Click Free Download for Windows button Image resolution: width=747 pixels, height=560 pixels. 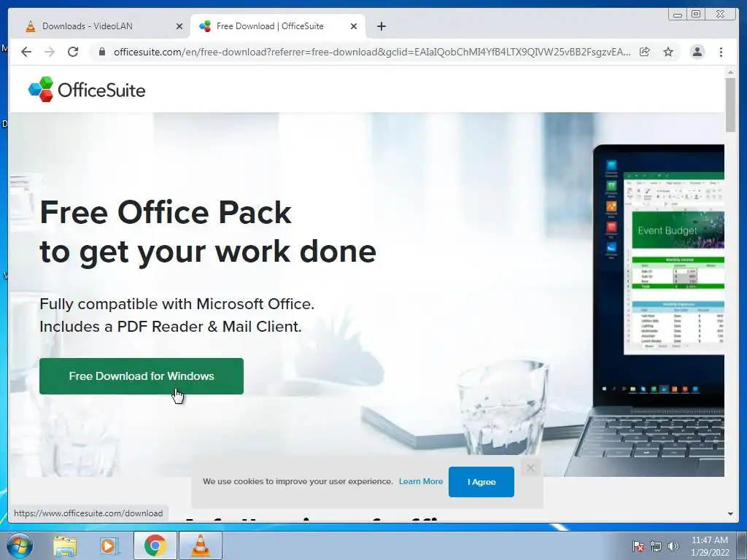tap(142, 376)
